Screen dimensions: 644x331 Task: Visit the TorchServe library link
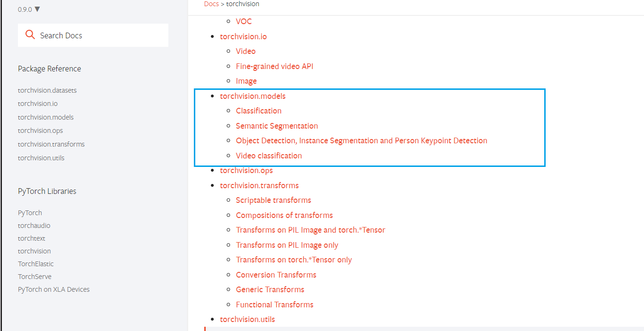click(35, 277)
